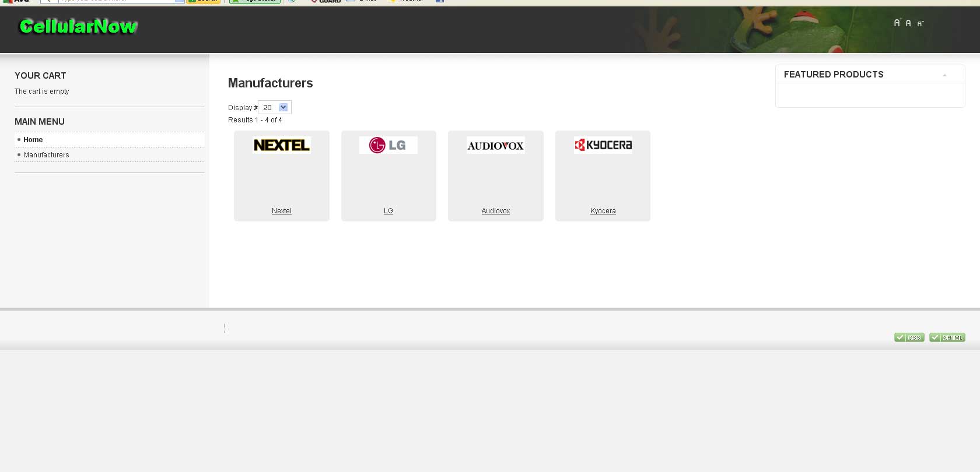
Task: Click the Manufacturers page heading
Action: 271,83
